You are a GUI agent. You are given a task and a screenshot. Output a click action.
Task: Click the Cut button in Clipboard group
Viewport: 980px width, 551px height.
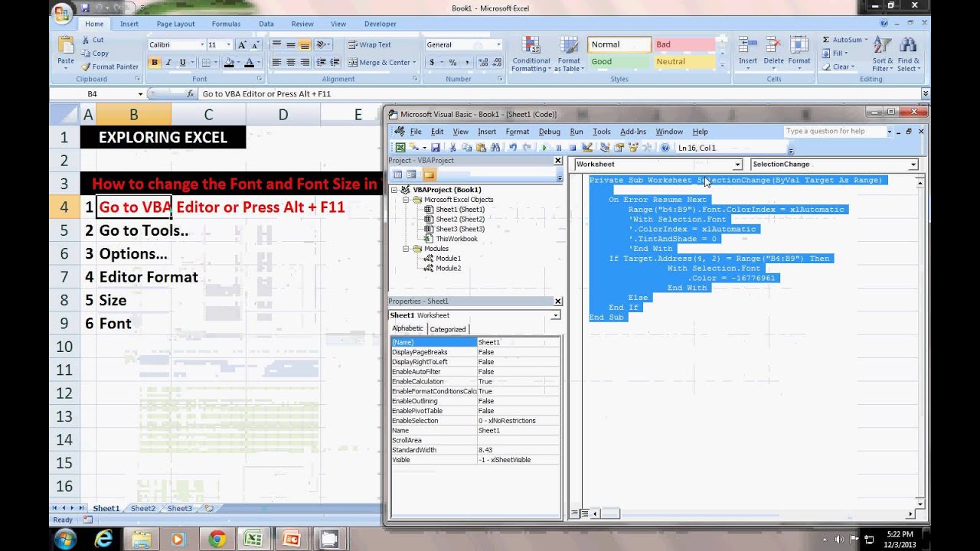tap(93, 40)
